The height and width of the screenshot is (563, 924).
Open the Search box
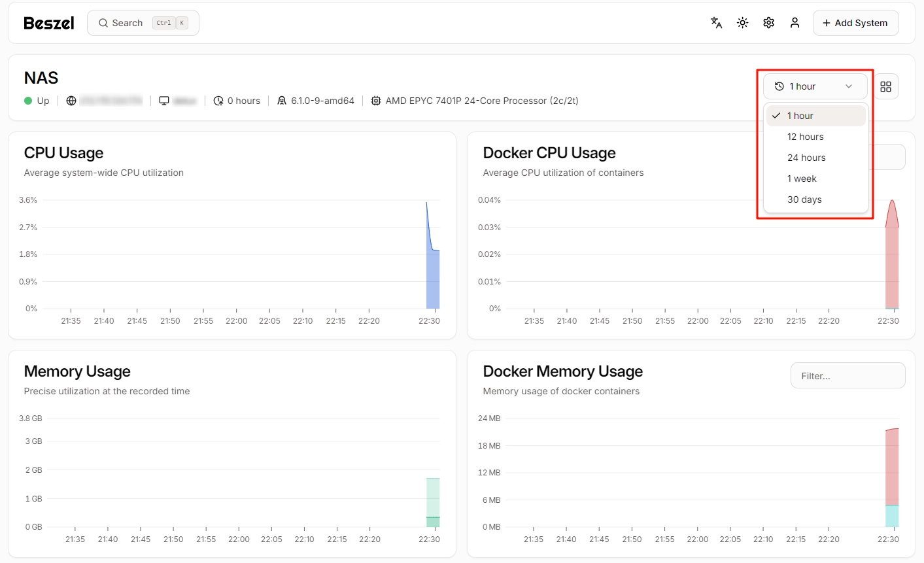point(143,23)
